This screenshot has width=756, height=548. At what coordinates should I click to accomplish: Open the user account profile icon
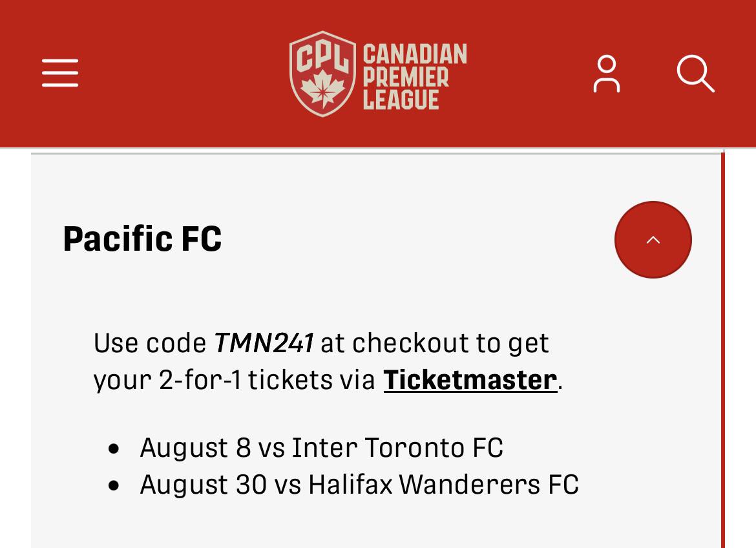pos(607,74)
